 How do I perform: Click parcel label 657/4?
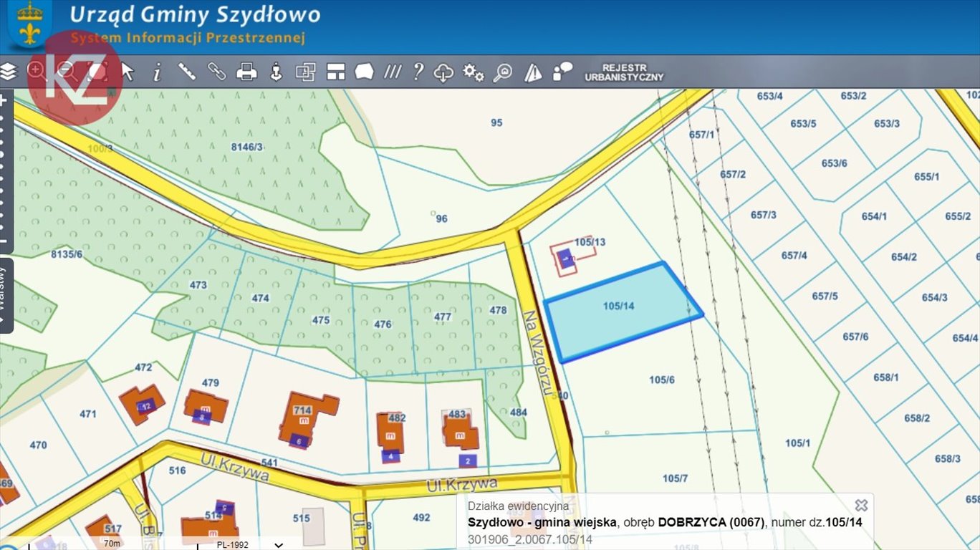(x=794, y=255)
